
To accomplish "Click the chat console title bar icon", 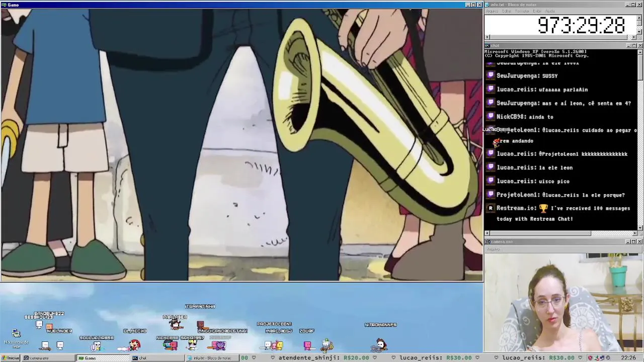I will tap(487, 46).
